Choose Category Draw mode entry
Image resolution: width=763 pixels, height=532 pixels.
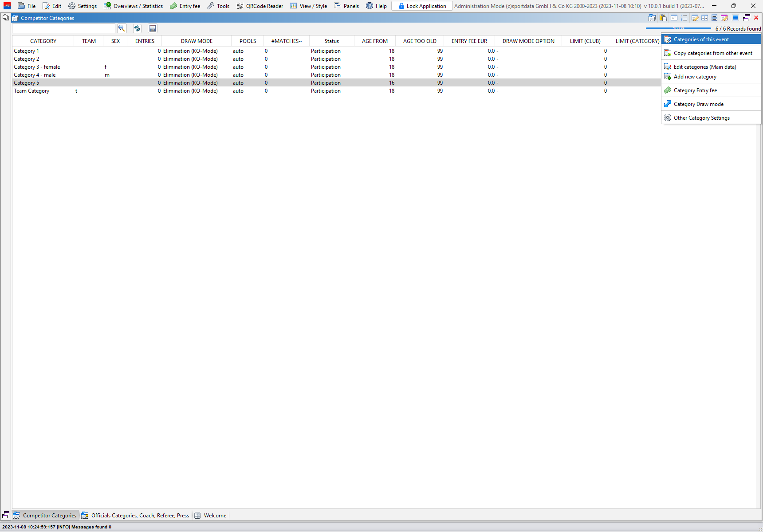pyautogui.click(x=711, y=104)
